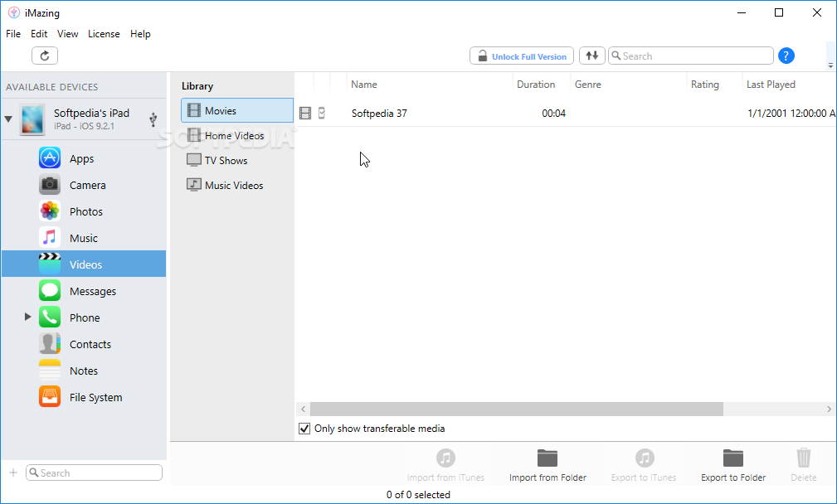Viewport: 837px width, 504px height.
Task: Click Import from Folder button
Action: click(547, 465)
